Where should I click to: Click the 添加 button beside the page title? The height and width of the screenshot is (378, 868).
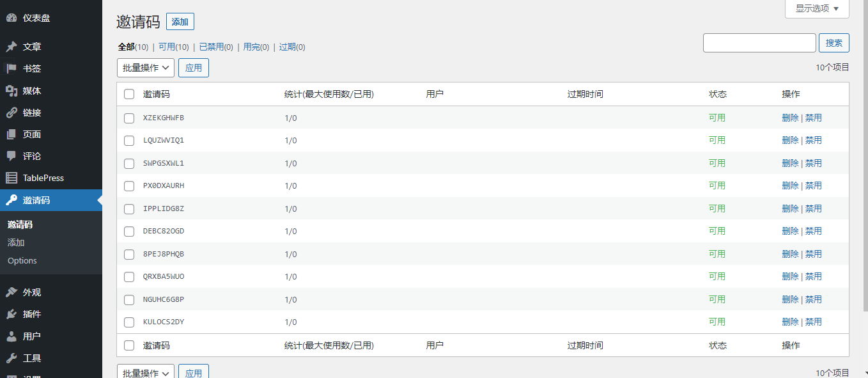pyautogui.click(x=180, y=22)
